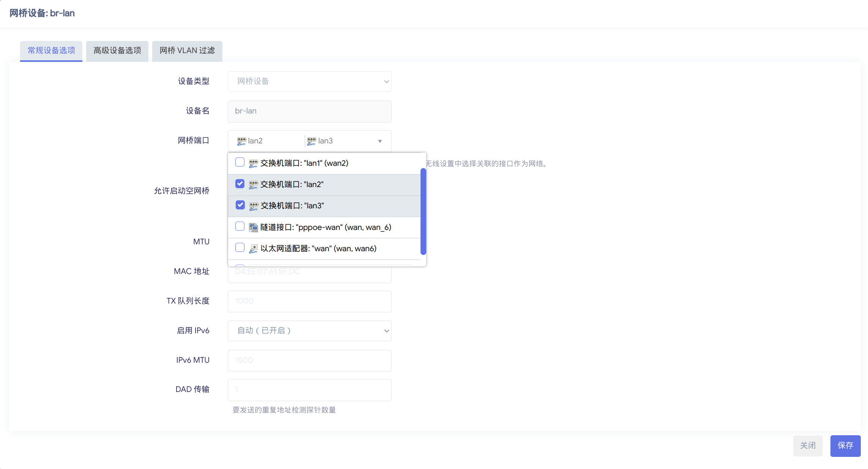Screen dimensions: 868x469
Task: Switch to 高级设备选项 tab
Action: pyautogui.click(x=117, y=51)
